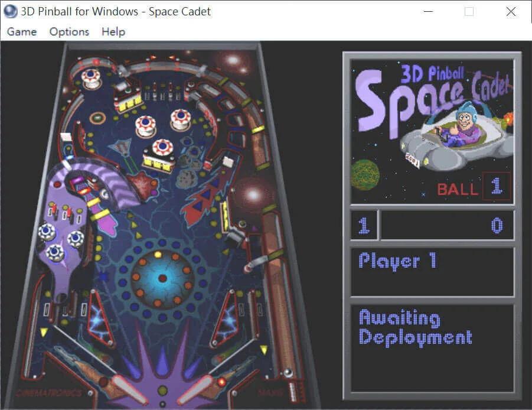Click the Cinematronics logo text on table

(49, 393)
